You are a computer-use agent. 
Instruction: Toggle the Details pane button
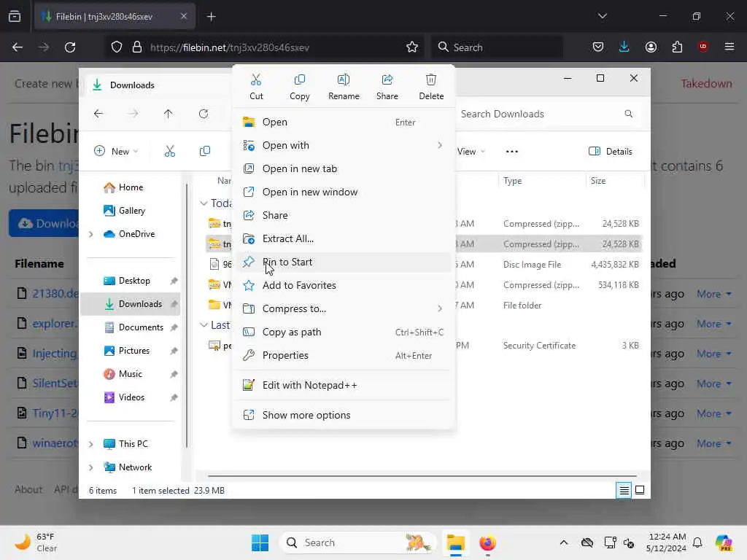point(611,152)
